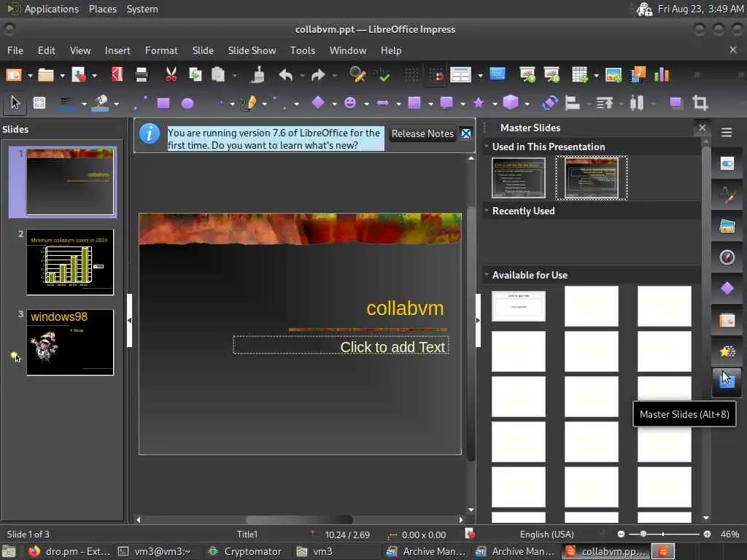Viewport: 747px width, 560px height.
Task: Toggle Snap to Grid button
Action: (436, 75)
